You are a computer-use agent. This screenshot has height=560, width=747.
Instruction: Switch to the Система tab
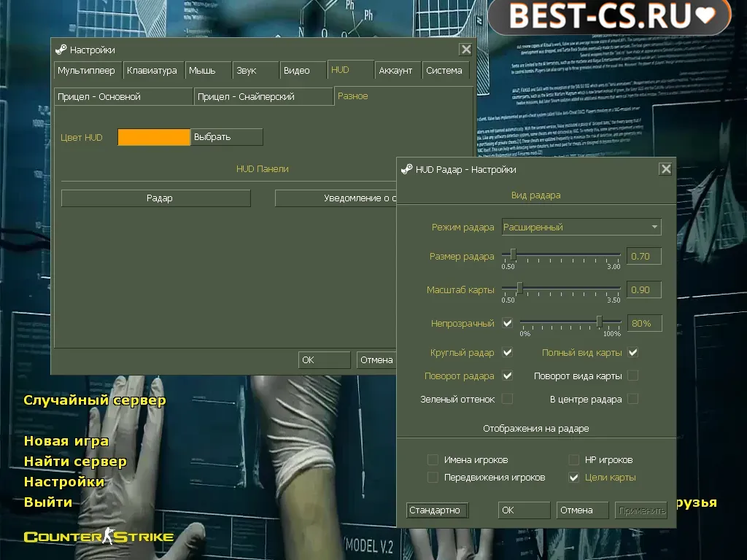tap(446, 71)
